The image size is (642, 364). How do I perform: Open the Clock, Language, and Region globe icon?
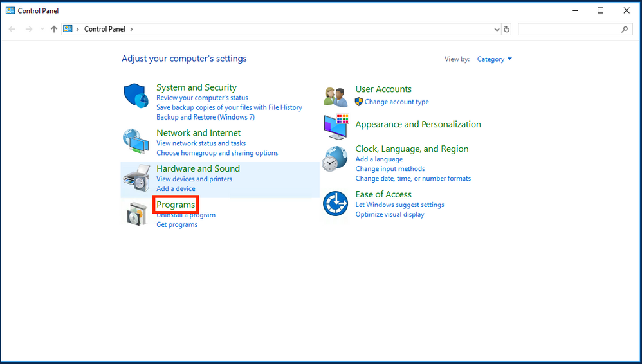point(335,159)
